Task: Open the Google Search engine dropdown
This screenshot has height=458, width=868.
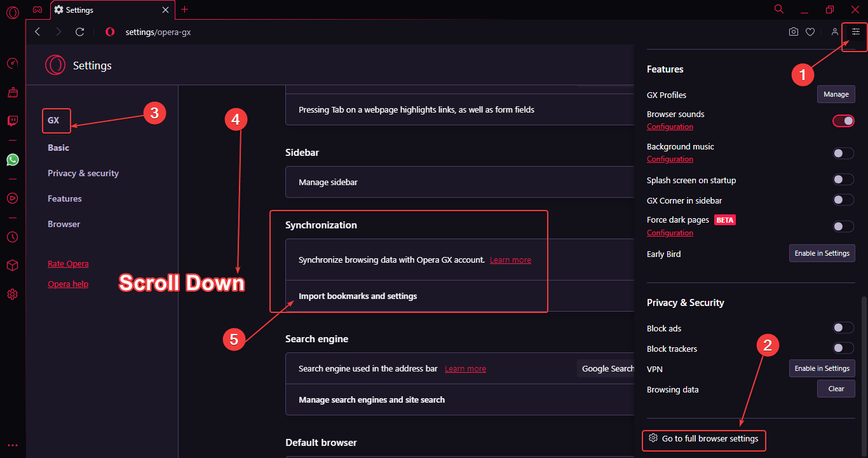Action: [x=607, y=369]
